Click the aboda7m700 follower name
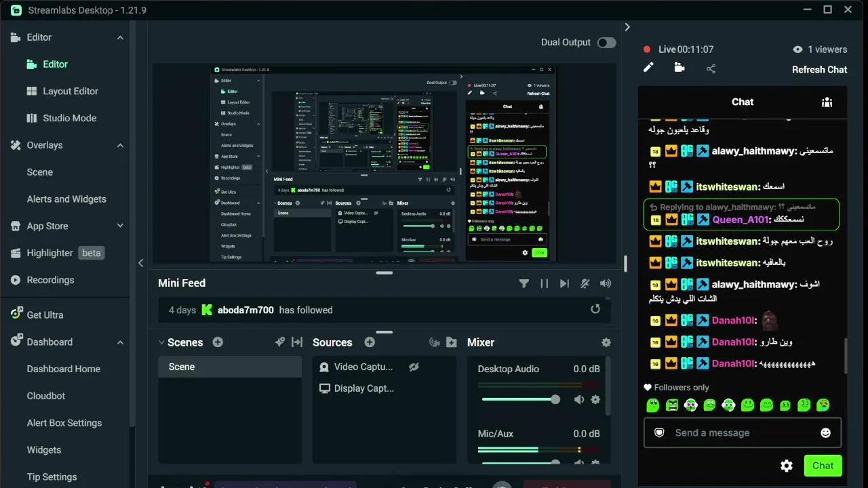The height and width of the screenshot is (488, 868). (x=245, y=310)
